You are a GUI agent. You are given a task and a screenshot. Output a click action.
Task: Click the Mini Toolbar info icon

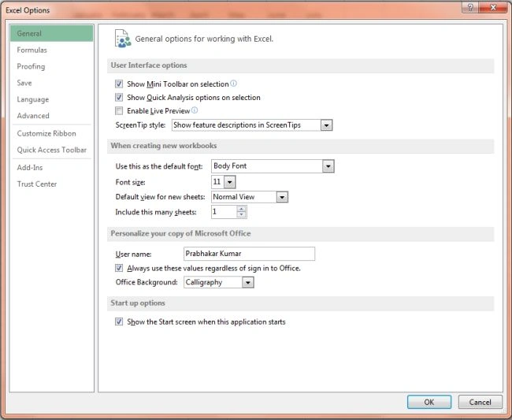[x=233, y=84]
